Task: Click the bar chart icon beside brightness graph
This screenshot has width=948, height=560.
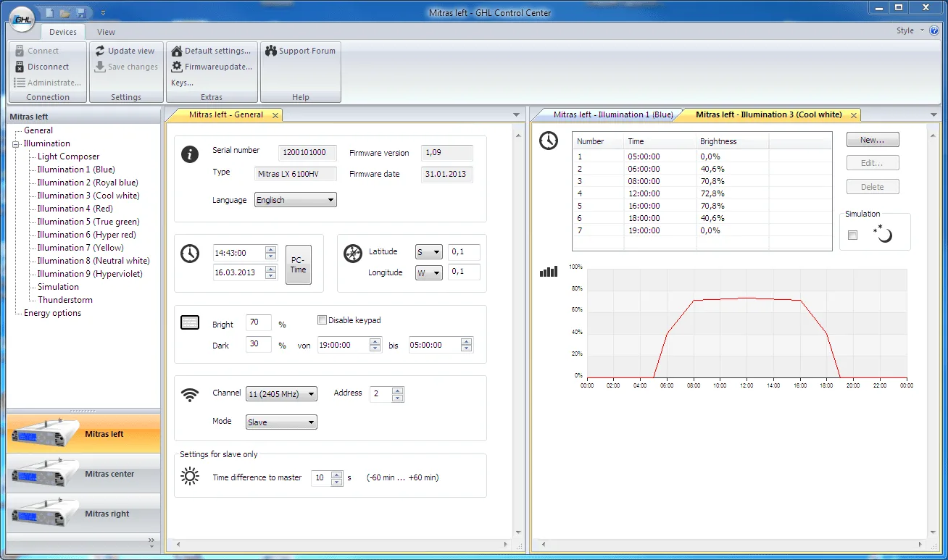Action: pos(549,272)
